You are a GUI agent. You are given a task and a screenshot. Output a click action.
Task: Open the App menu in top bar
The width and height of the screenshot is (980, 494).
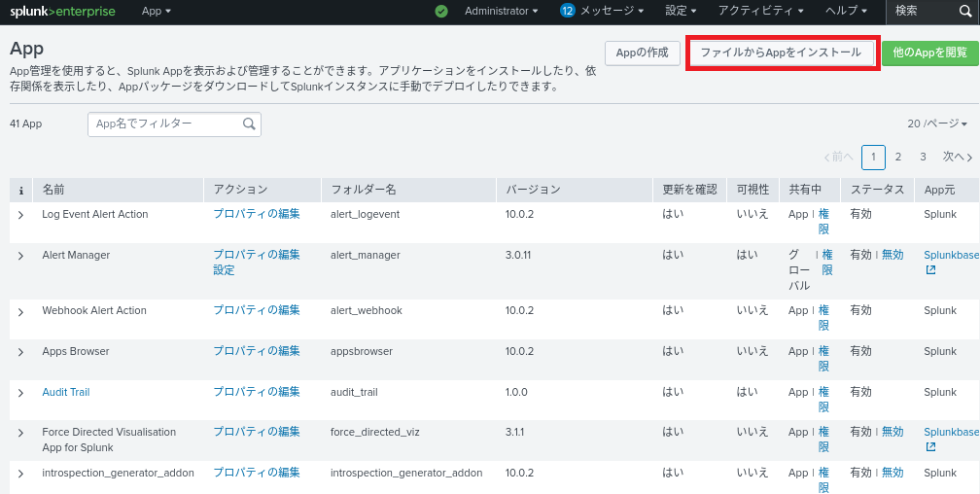(156, 12)
